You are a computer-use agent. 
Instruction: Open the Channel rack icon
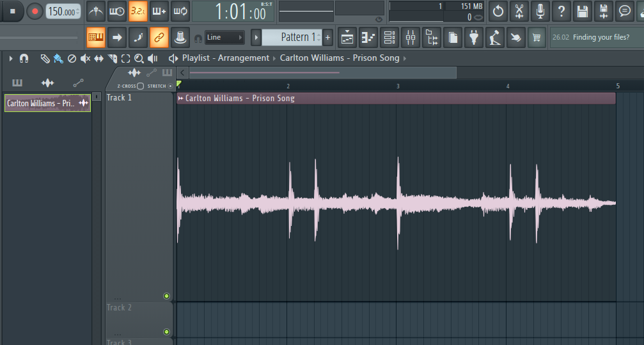point(389,37)
